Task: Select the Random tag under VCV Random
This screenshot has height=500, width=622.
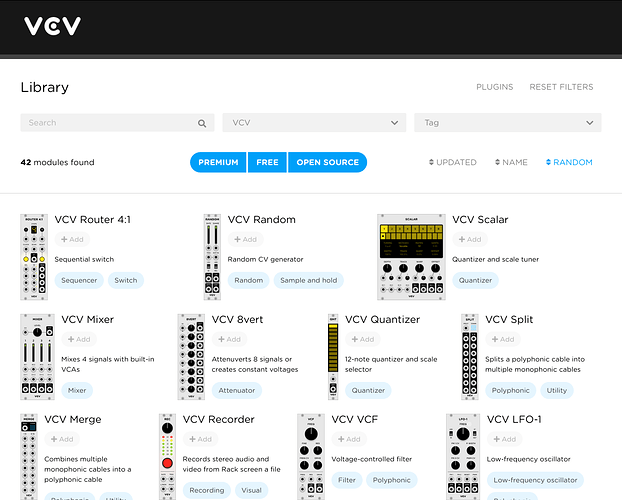Action: coord(248,281)
